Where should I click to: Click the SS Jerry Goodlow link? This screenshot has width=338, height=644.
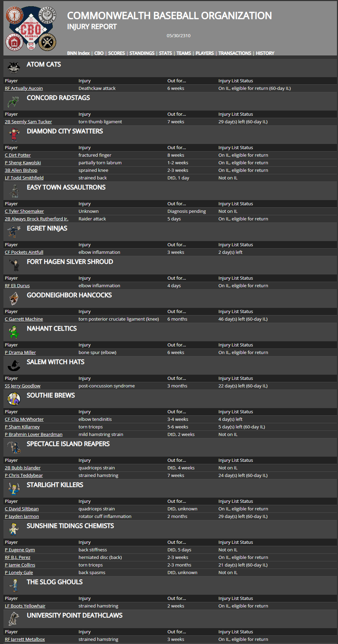click(22, 386)
